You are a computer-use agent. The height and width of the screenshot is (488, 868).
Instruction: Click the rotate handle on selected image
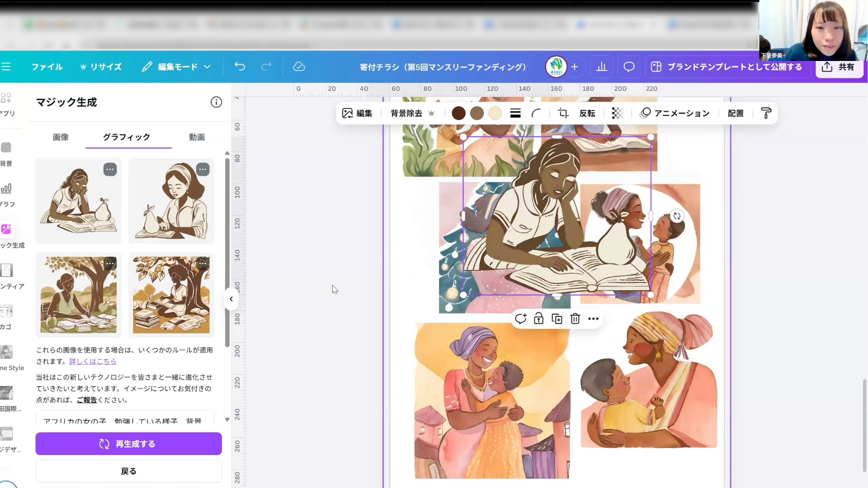click(677, 216)
